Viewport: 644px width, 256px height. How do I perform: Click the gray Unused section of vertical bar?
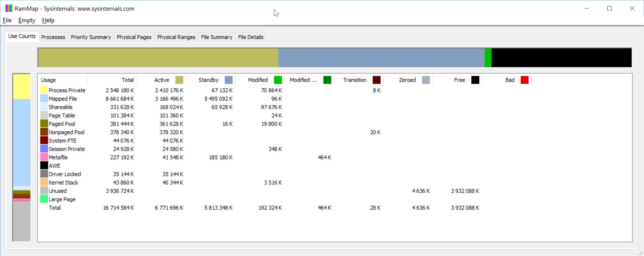(x=22, y=221)
